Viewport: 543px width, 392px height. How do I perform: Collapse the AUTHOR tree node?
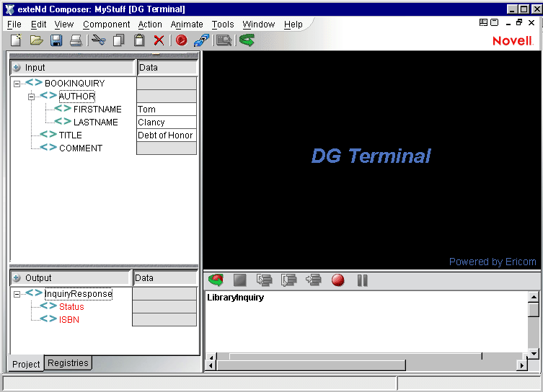tap(31, 97)
